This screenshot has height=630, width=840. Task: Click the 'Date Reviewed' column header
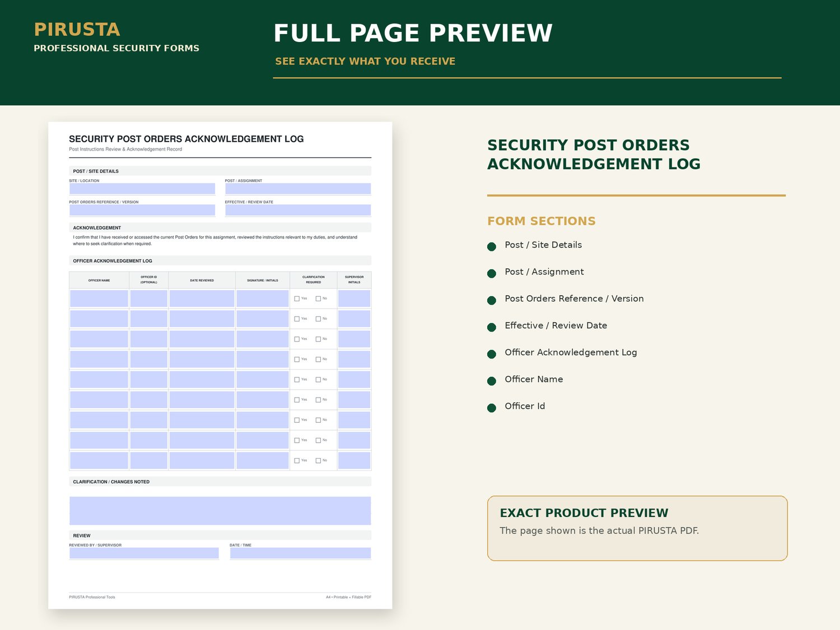click(x=202, y=280)
